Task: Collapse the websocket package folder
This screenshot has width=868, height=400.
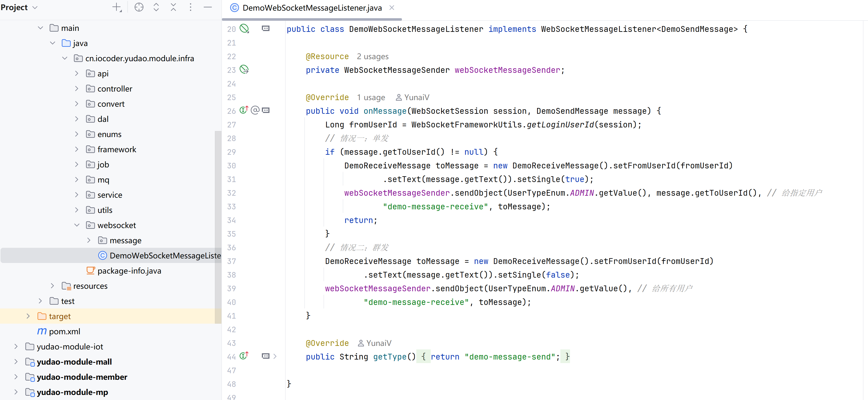Action: (x=77, y=225)
